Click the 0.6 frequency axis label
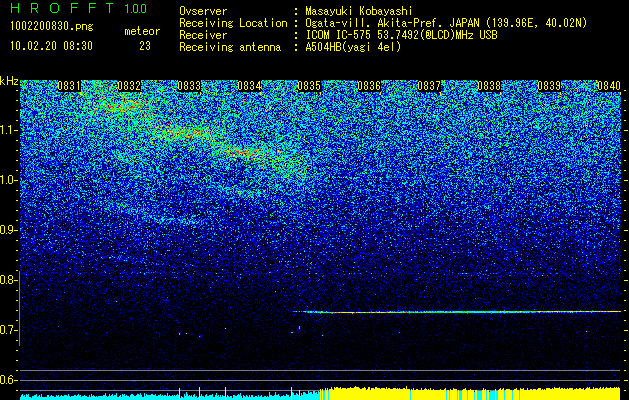This screenshot has width=629, height=400. click(x=8, y=380)
